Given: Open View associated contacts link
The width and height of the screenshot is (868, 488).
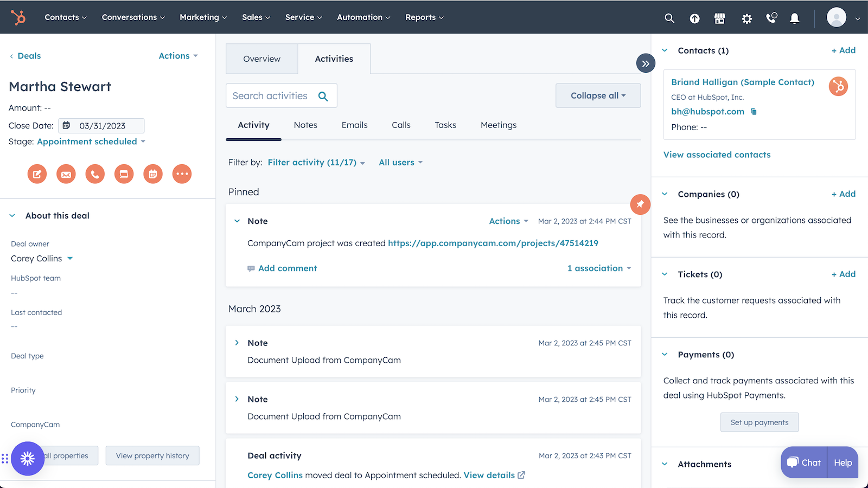Looking at the screenshot, I should tap(717, 155).
